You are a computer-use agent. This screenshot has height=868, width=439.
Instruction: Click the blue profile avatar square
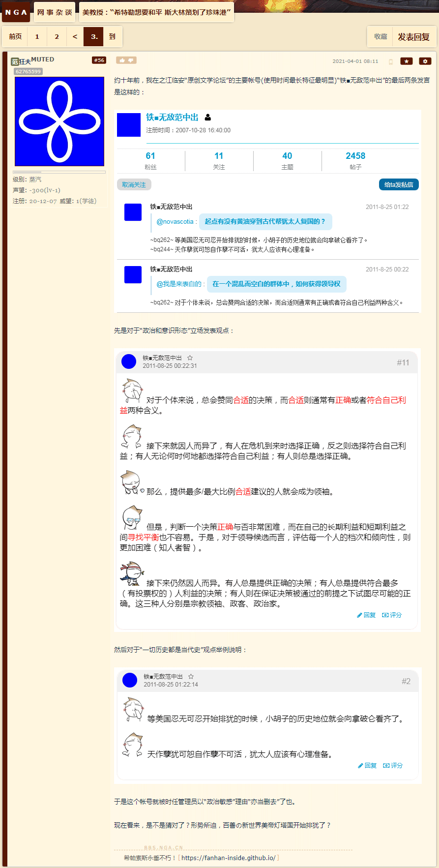click(x=129, y=125)
